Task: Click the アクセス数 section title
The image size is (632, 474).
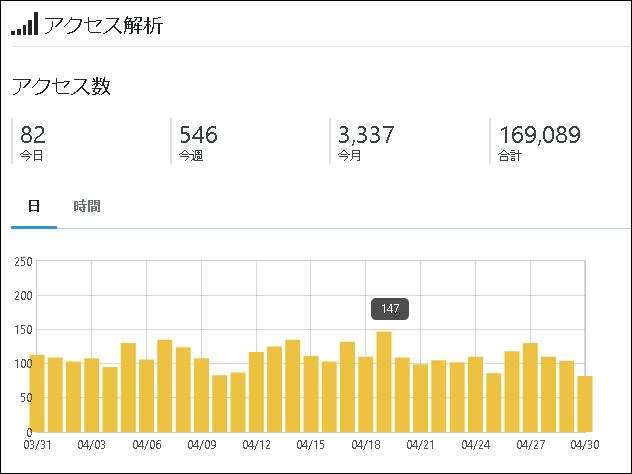Action: click(61, 86)
